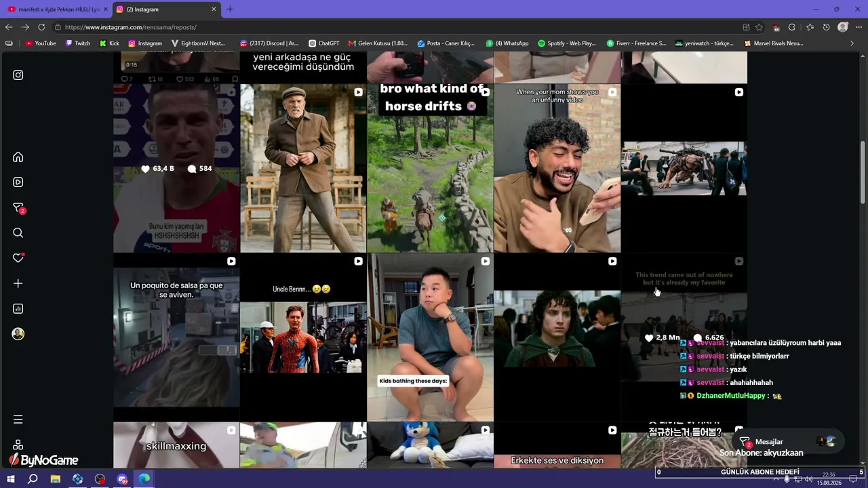Open browser profile avatar in toolbar
This screenshot has height=488, width=868.
[843, 27]
